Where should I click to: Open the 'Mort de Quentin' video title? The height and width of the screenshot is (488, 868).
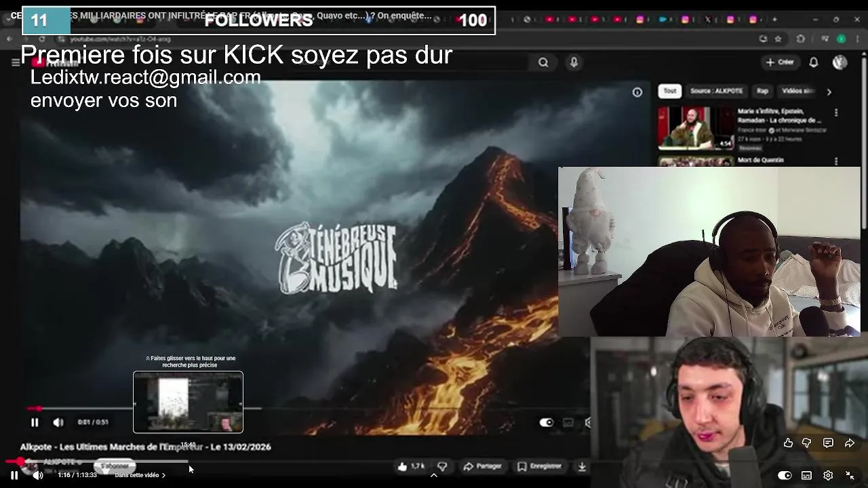coord(761,161)
